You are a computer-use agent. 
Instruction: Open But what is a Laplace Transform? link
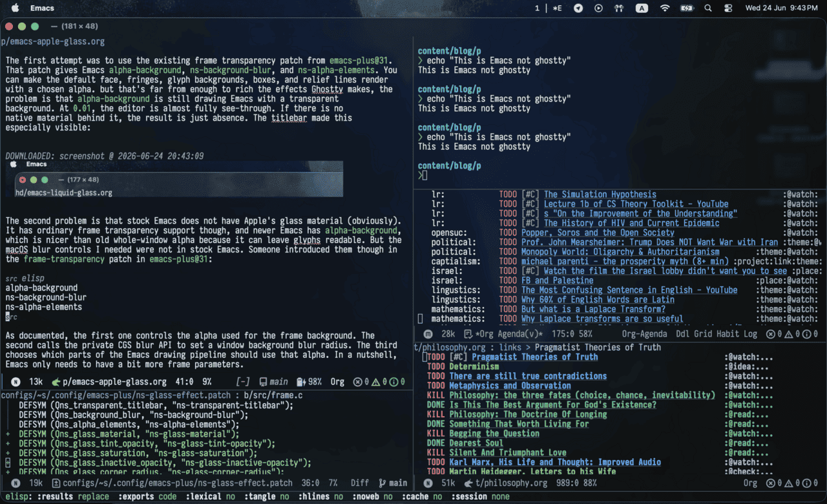pyautogui.click(x=593, y=310)
